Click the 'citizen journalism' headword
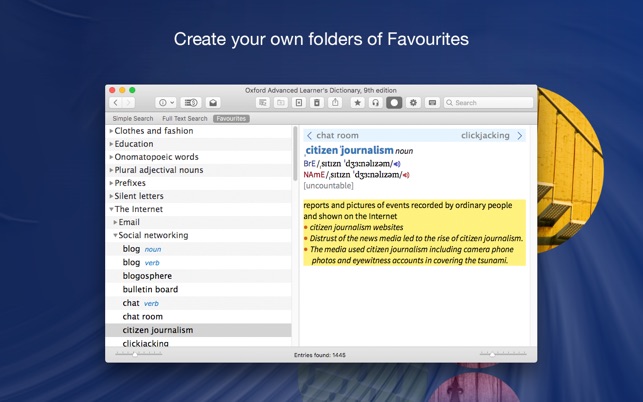Image resolution: width=643 pixels, height=402 pixels. click(x=349, y=151)
